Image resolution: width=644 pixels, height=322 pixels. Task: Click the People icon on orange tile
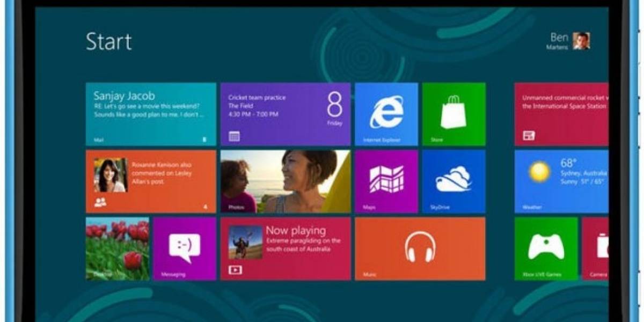point(100,203)
